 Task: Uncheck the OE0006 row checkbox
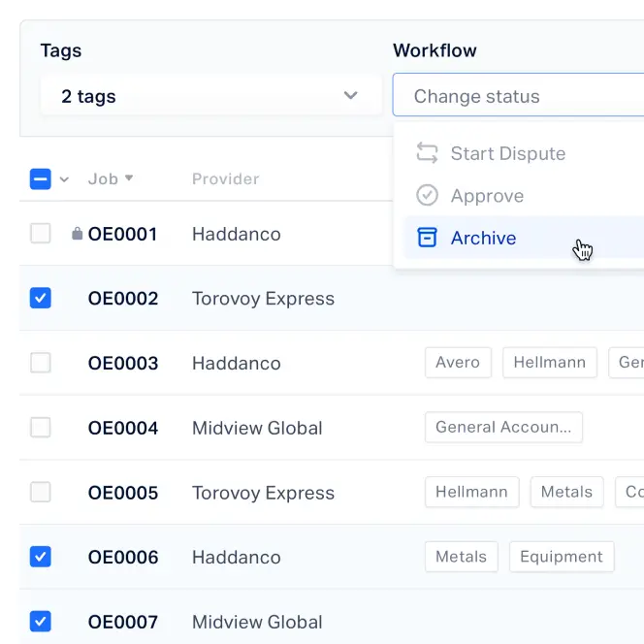(41, 557)
